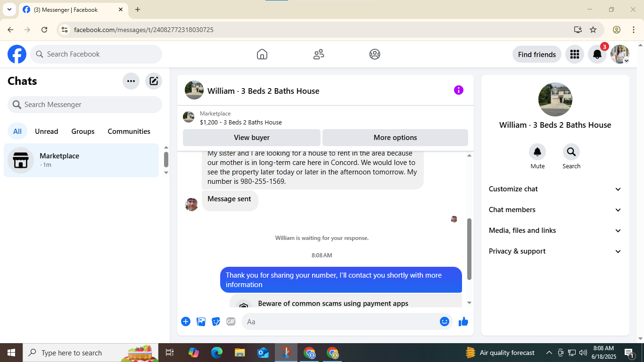Go back with browser back arrow
Viewport: 644px width, 362px height.
(x=10, y=30)
